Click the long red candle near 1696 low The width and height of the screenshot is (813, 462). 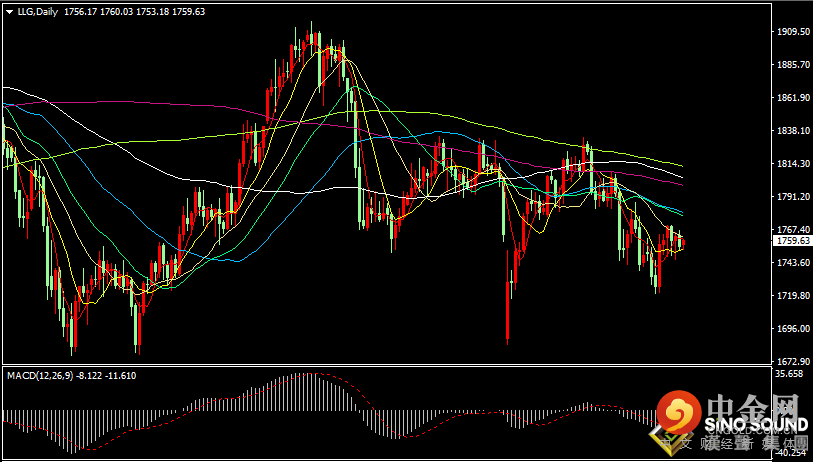(508, 298)
